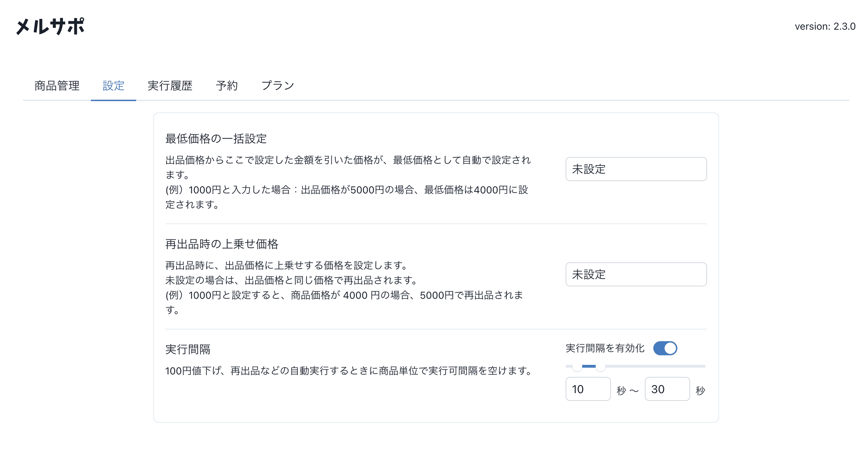Viewport: 868px width, 449px height.
Task: Focus the 最低価格の一括設定 input field
Action: (x=636, y=169)
